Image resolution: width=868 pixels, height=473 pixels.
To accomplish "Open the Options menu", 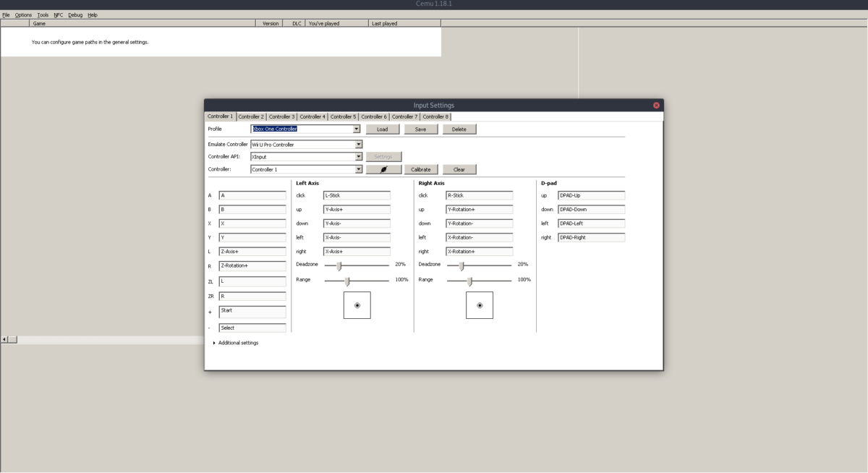I will point(23,14).
